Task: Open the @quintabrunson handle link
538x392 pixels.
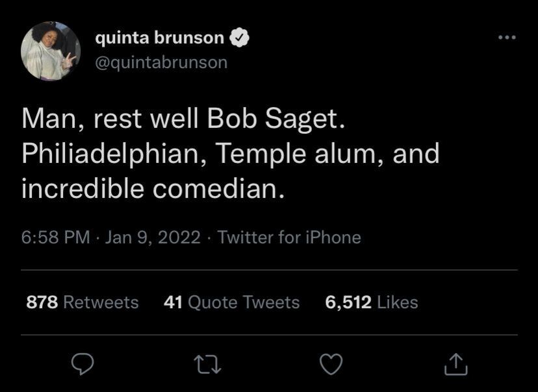Action: click(x=161, y=62)
